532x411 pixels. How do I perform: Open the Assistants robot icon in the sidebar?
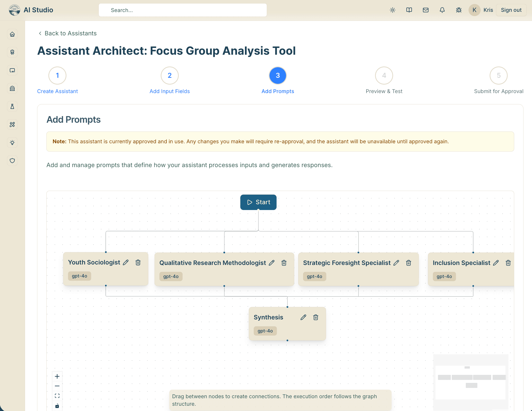point(12,52)
